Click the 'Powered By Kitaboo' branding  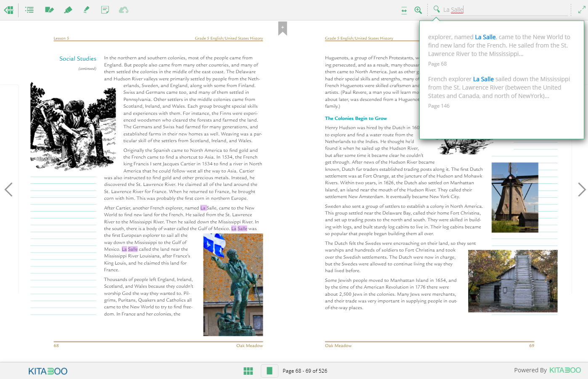point(547,370)
